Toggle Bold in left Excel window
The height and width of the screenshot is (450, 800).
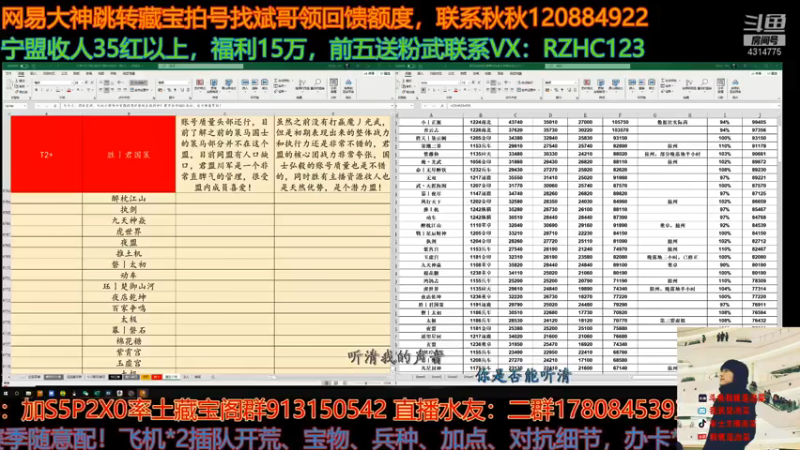point(36,90)
